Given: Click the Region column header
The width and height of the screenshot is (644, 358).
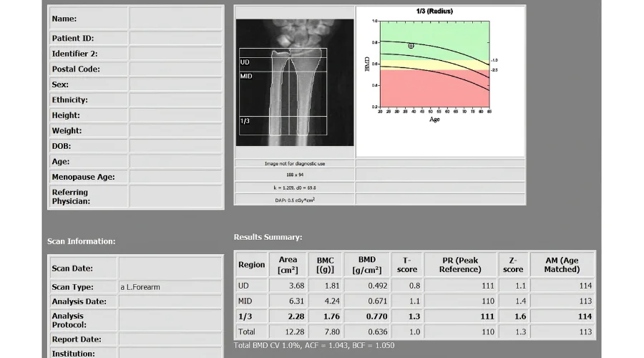Looking at the screenshot, I should pyautogui.click(x=251, y=265).
